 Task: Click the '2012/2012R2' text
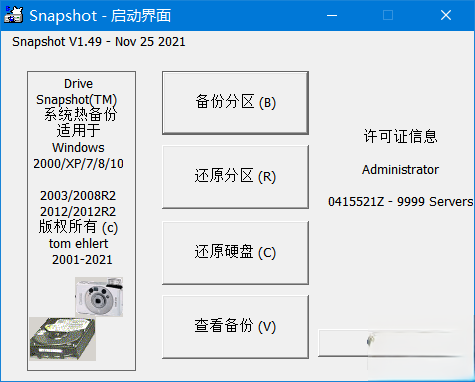tap(78, 212)
